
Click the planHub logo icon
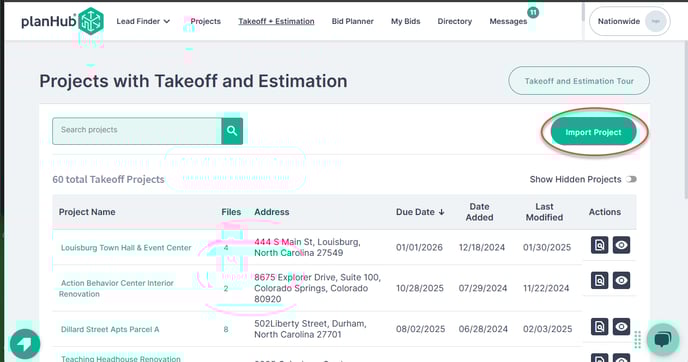tap(91, 21)
